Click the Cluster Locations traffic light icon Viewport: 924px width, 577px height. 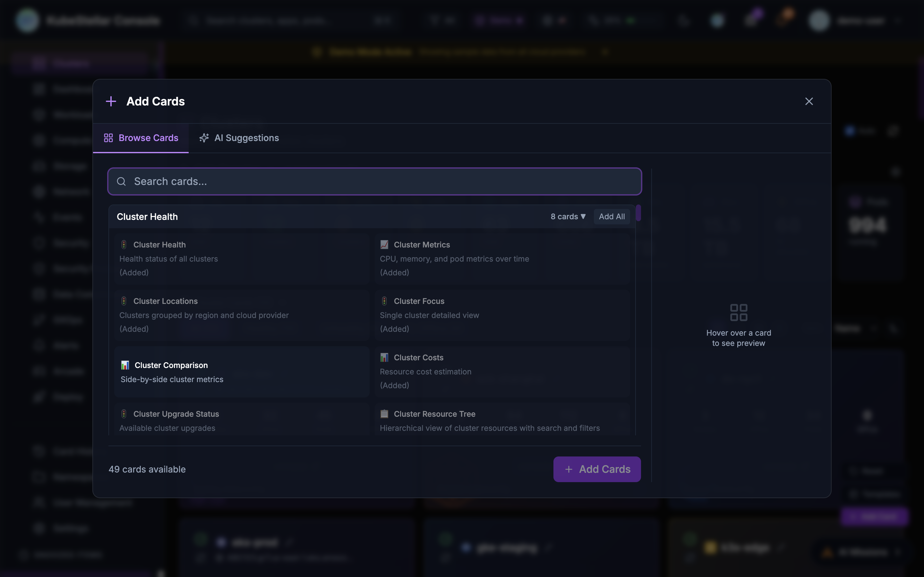(x=124, y=301)
